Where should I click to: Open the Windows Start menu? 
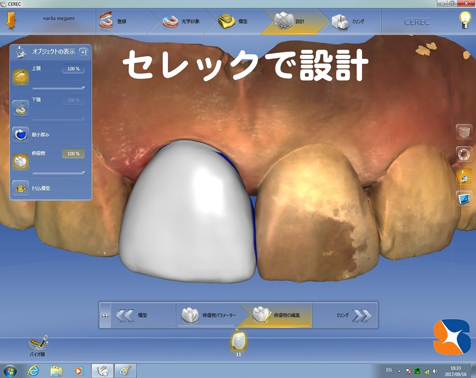pyautogui.click(x=10, y=371)
